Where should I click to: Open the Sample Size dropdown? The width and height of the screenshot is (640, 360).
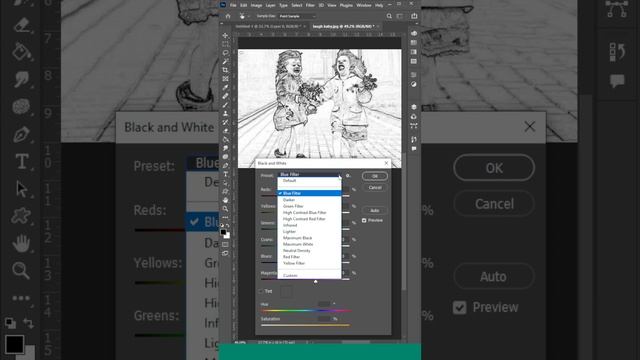click(297, 16)
